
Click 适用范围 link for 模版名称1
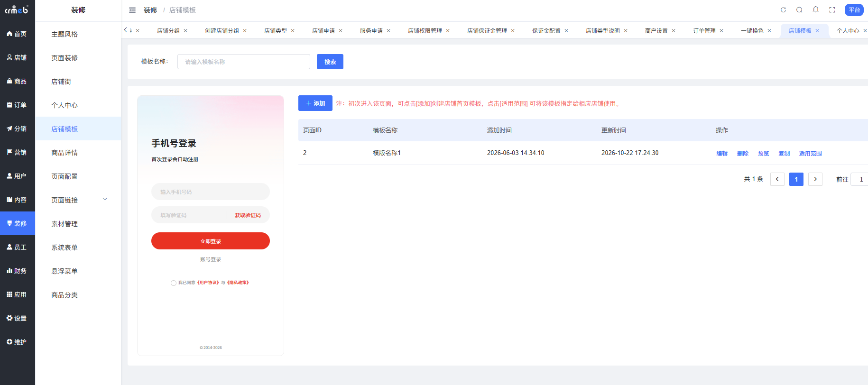(810, 154)
